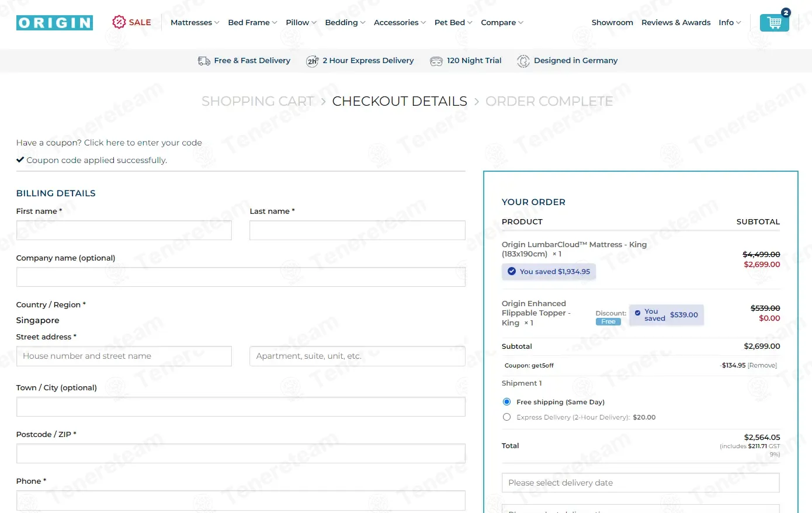Select the CHECKOUT DETAILS step
This screenshot has width=812, height=513.
(x=400, y=101)
